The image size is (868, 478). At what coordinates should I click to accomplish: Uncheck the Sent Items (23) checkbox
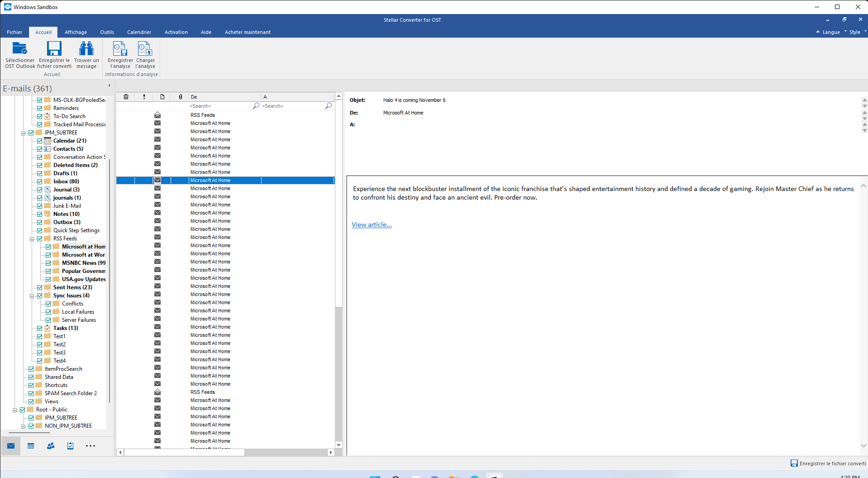point(40,287)
